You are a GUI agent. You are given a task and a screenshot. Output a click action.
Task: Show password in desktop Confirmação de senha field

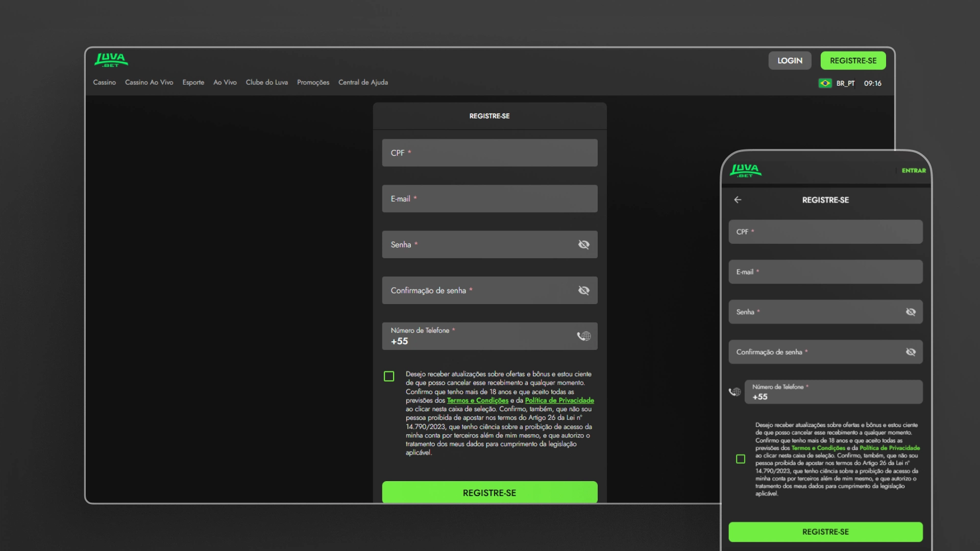(583, 290)
